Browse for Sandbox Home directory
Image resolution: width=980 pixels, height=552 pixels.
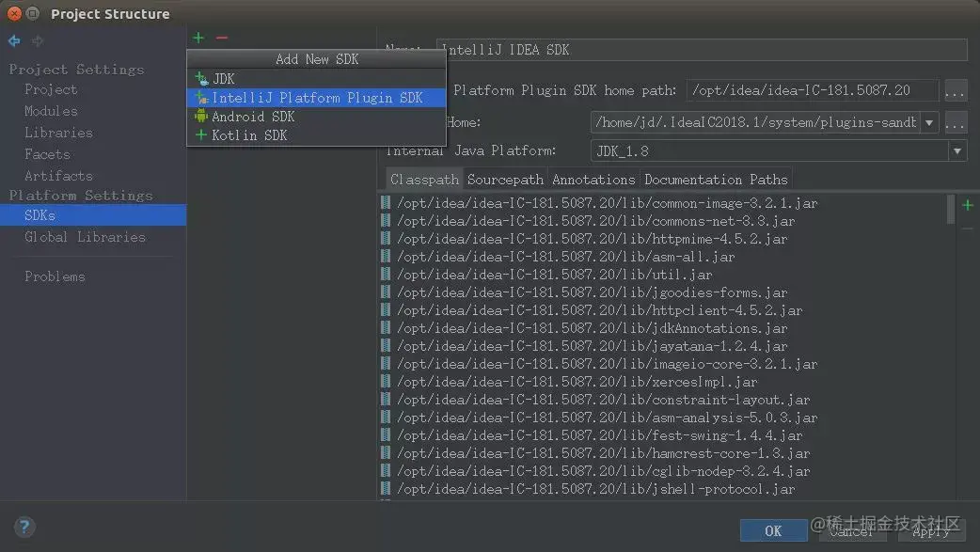coord(955,122)
